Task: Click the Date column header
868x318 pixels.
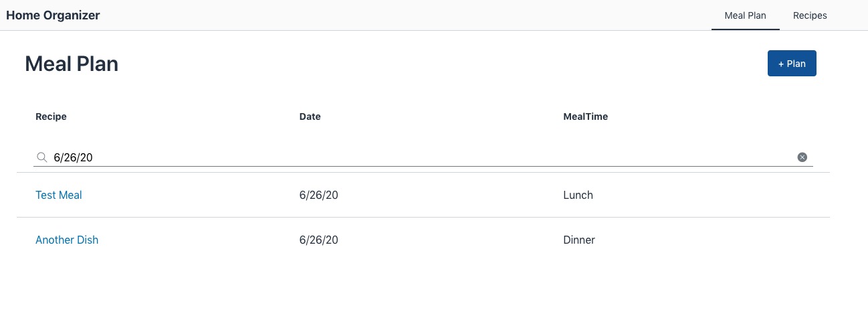Action: click(x=310, y=116)
